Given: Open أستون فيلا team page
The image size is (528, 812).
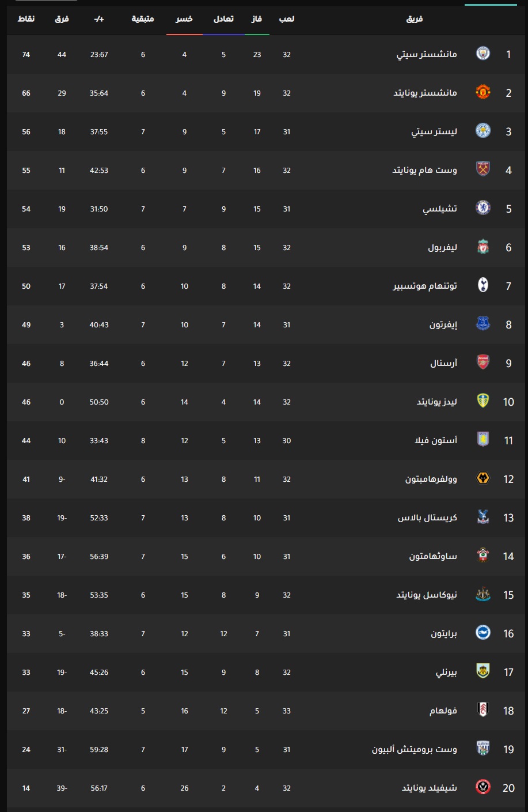Looking at the screenshot, I should [436, 440].
